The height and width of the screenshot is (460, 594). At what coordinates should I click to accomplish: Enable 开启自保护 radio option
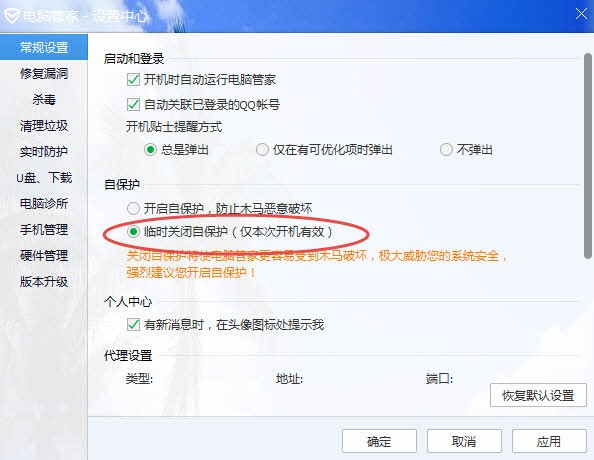click(x=133, y=208)
